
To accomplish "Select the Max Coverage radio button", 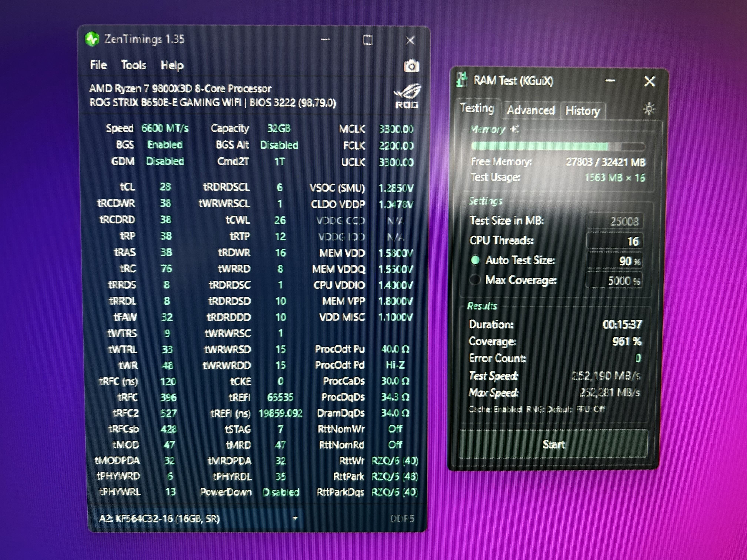I will [475, 279].
